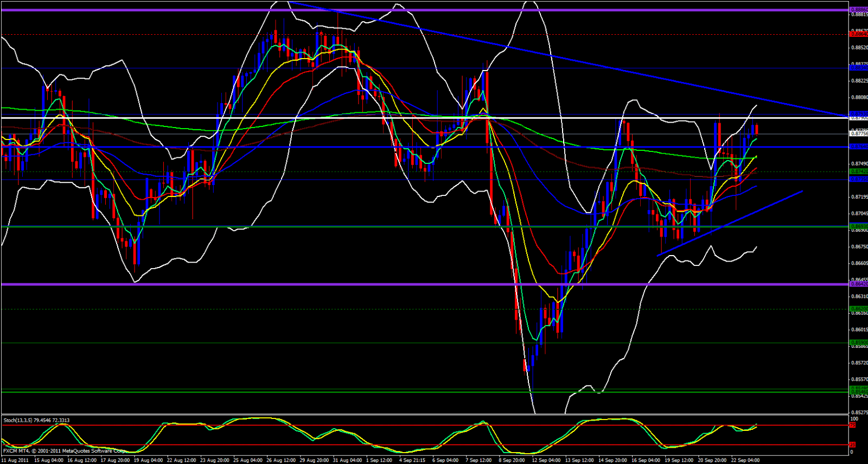This screenshot has height=464, width=868.
Task: Select the blue 0.87640 price tag
Action: tap(858, 147)
